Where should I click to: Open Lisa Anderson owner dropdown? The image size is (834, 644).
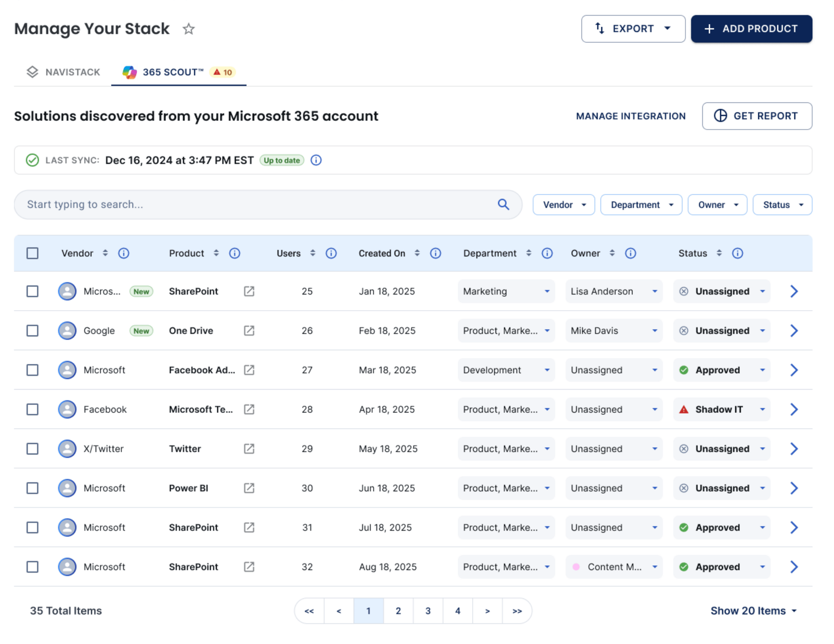click(x=613, y=291)
